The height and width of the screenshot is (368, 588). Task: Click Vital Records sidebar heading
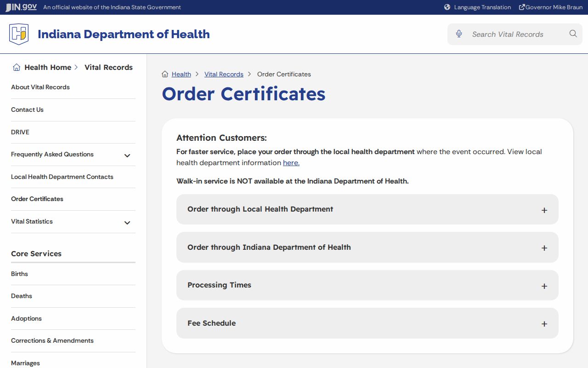[x=108, y=67]
